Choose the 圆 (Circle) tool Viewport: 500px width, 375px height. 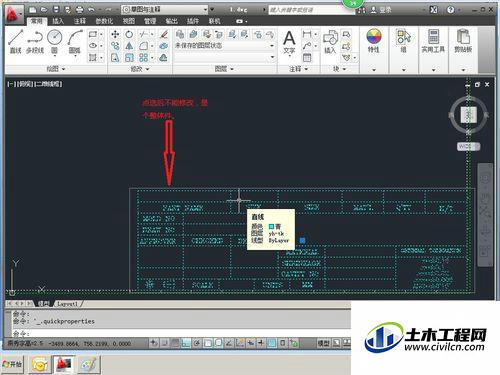(55, 42)
